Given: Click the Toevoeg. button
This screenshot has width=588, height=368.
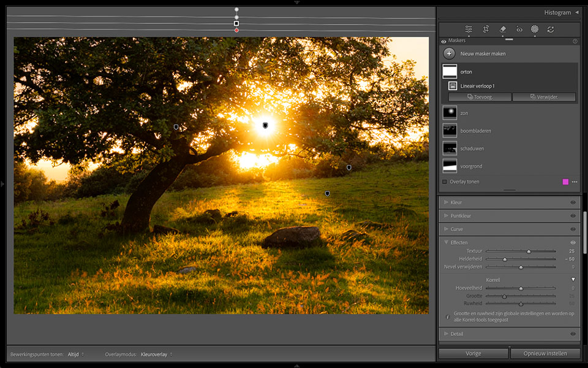Looking at the screenshot, I should 480,97.
